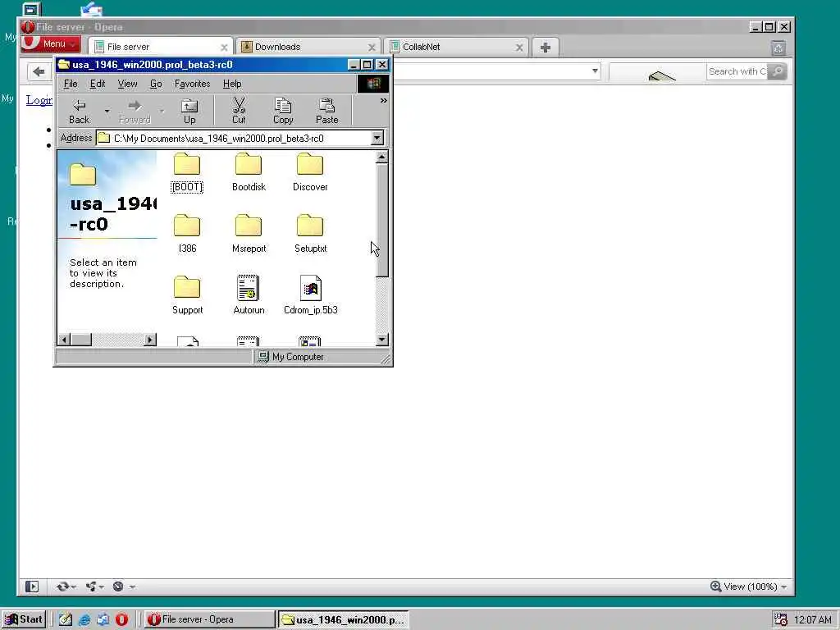
Task: Switch to usa_1946_win2000 folder taskbar button
Action: (x=343, y=619)
